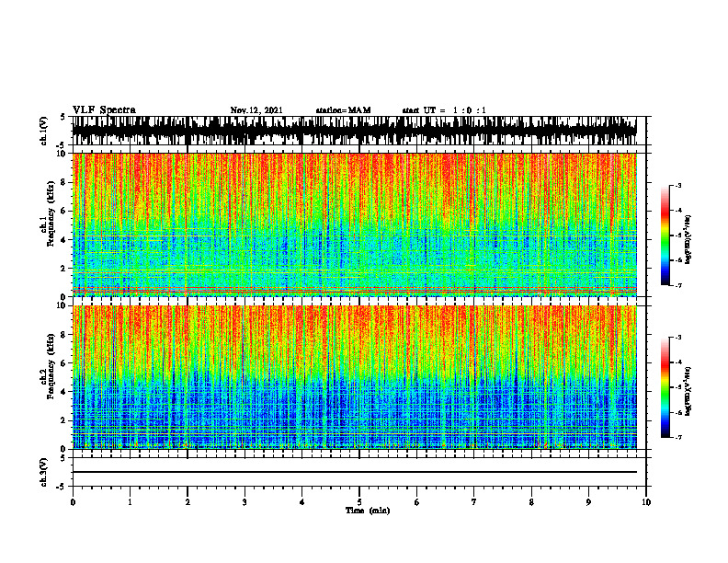Click time axis tick label "0"
This screenshot has height=563, width=728.
point(73,502)
